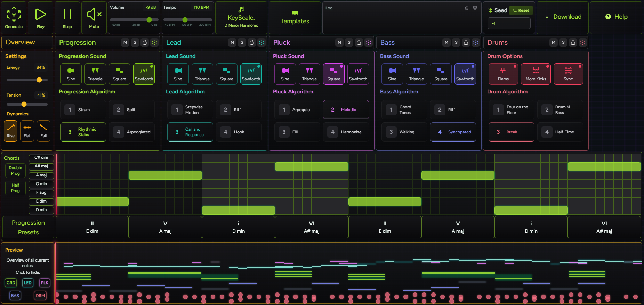The width and height of the screenshot is (644, 305).
Task: Stop playback with the Stop button
Action: [67, 17]
